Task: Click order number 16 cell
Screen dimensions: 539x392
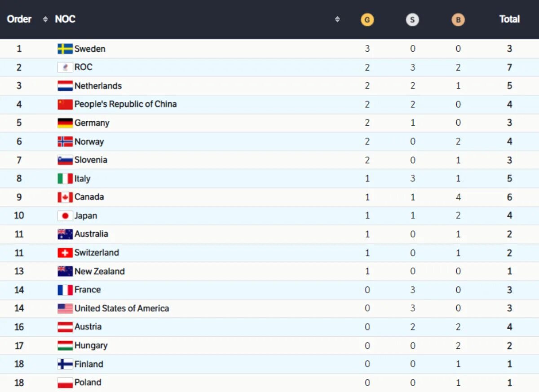Action: tap(19, 327)
